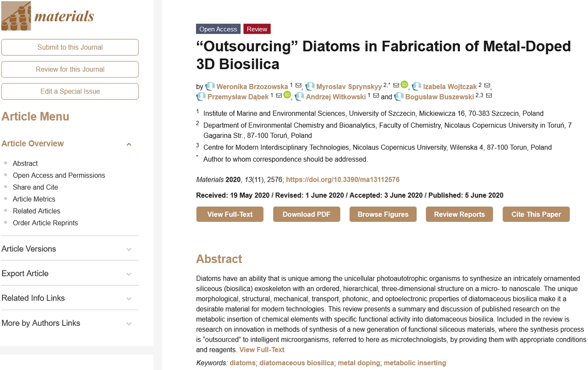Select Share and Cite menu item
Screen dimensions: 588x370
click(x=35, y=187)
